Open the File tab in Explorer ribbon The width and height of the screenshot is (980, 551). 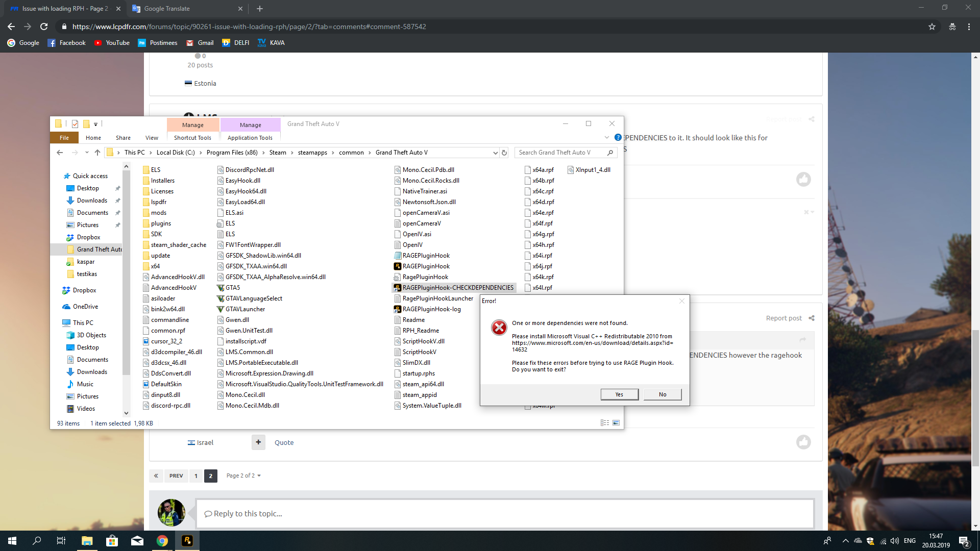coord(64,138)
